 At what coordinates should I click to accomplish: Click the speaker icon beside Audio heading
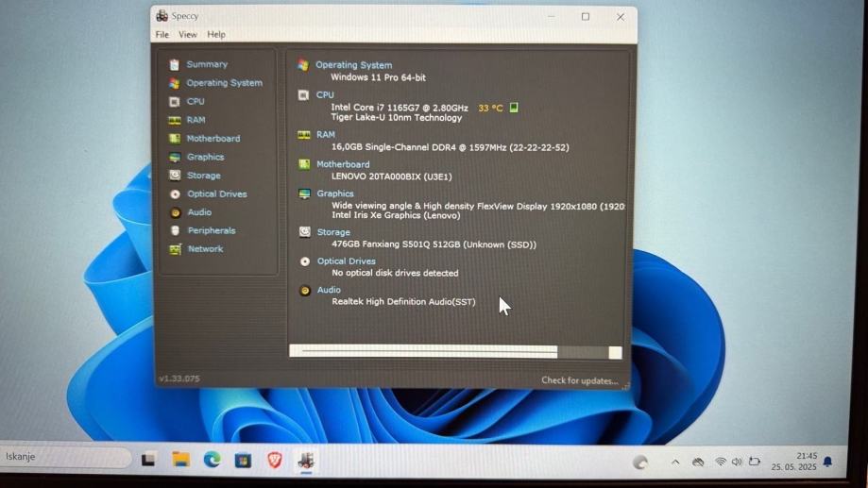coord(305,290)
